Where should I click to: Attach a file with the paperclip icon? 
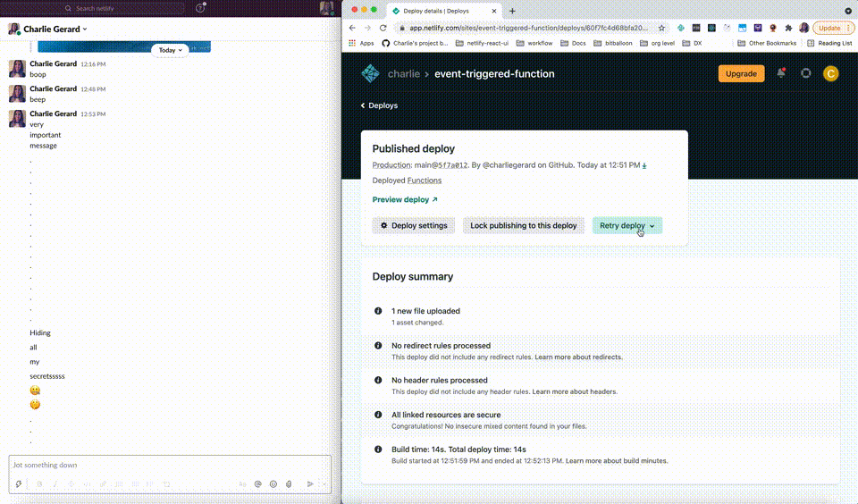[289, 483]
